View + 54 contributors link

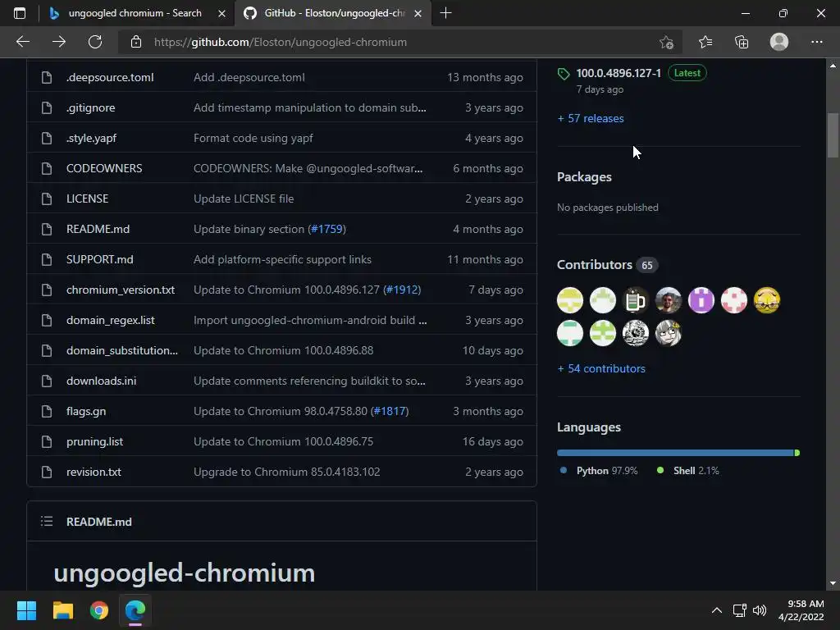[601, 368]
